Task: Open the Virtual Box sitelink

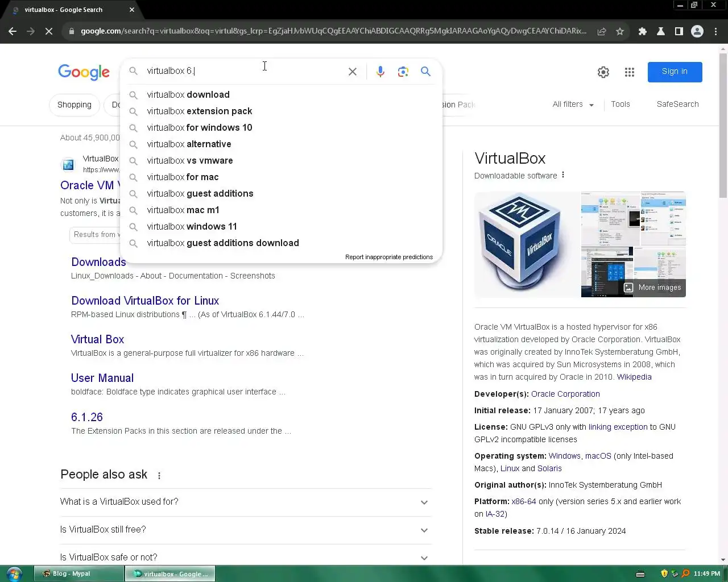Action: [97, 339]
